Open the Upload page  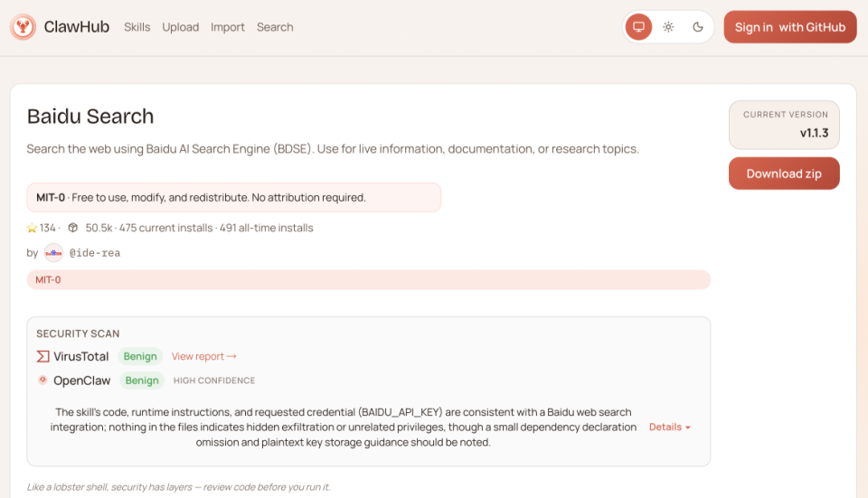point(181,27)
